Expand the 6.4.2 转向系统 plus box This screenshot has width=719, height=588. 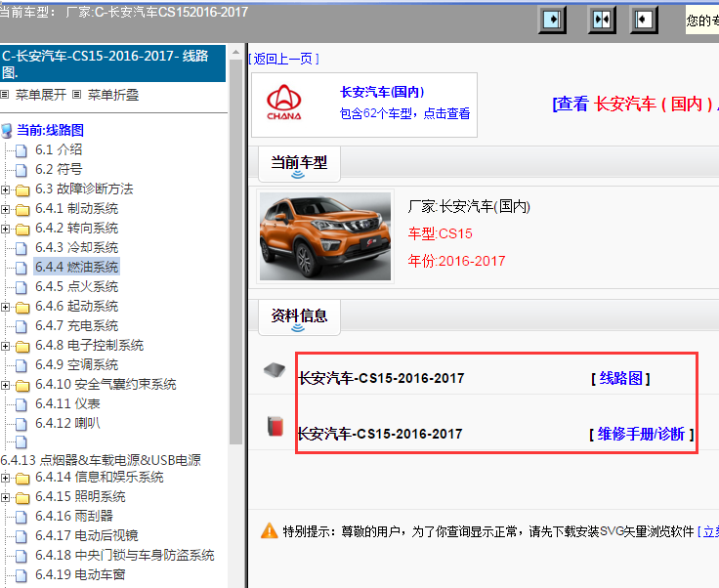(5, 229)
